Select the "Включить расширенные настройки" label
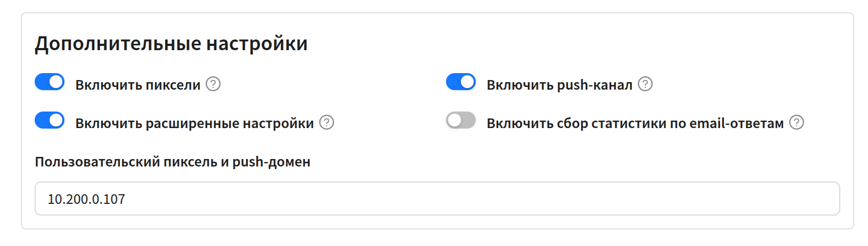This screenshot has height=246, width=868. tap(194, 123)
